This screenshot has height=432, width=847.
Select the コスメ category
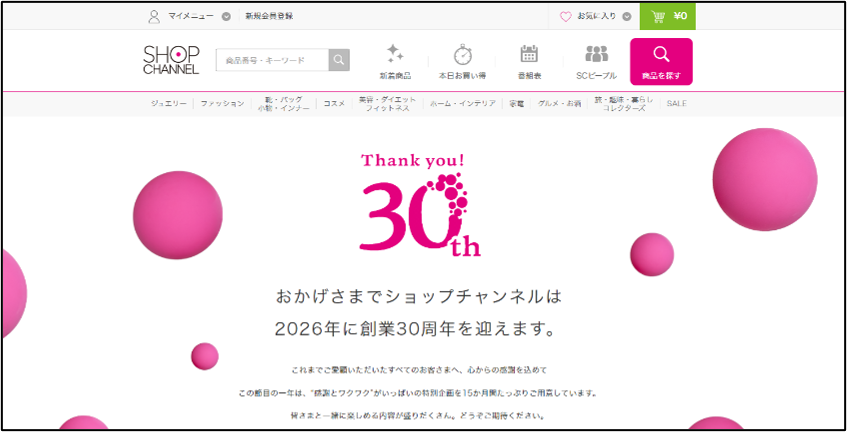coord(334,104)
